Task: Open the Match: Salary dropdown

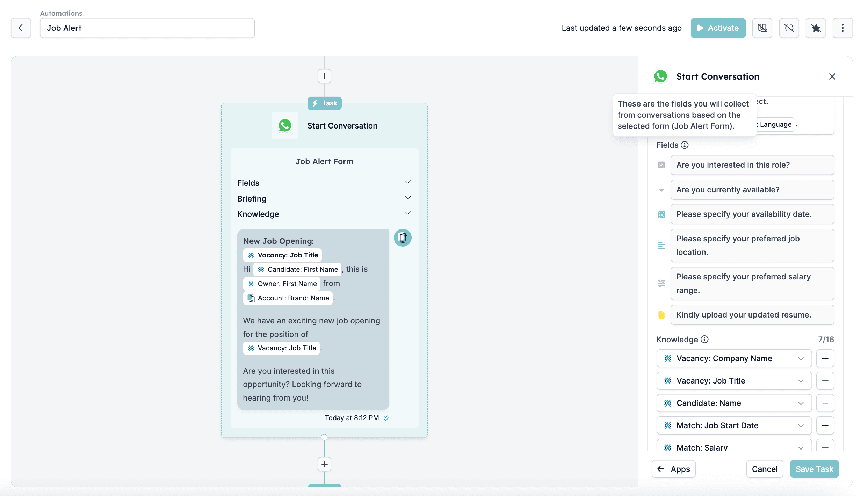Action: [734, 446]
